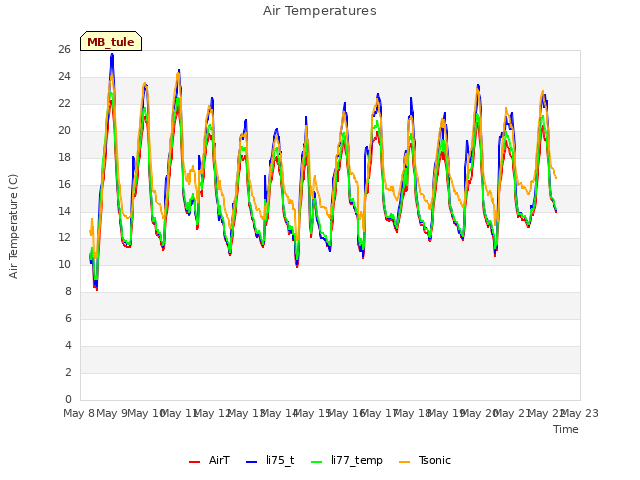Select the Tsonic legend label

[x=435, y=460]
